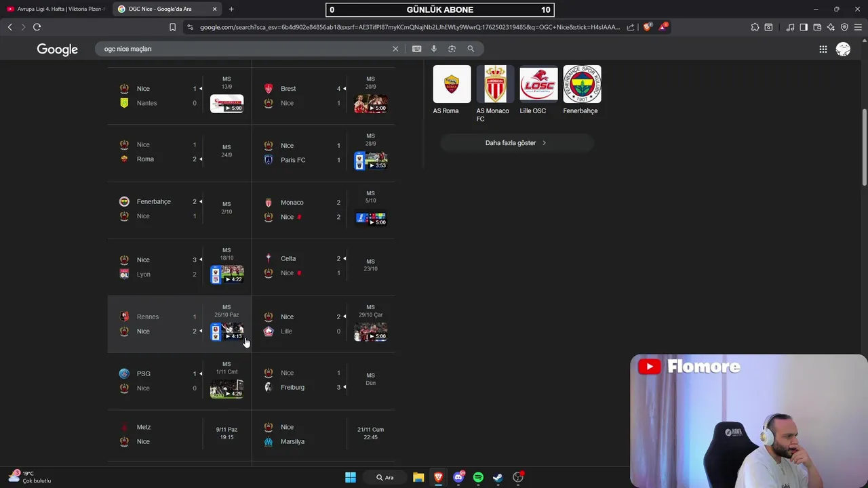Play the Monaco vs Nice highlight video

[x=370, y=218]
